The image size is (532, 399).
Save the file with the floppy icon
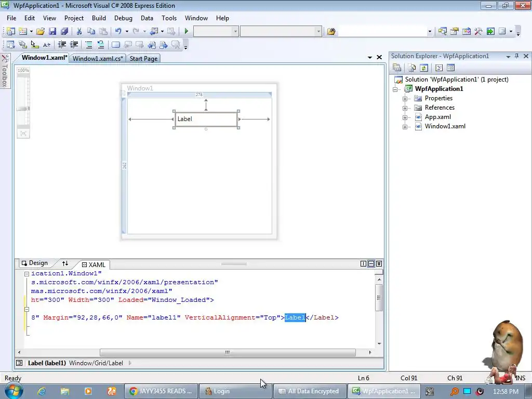coord(52,31)
